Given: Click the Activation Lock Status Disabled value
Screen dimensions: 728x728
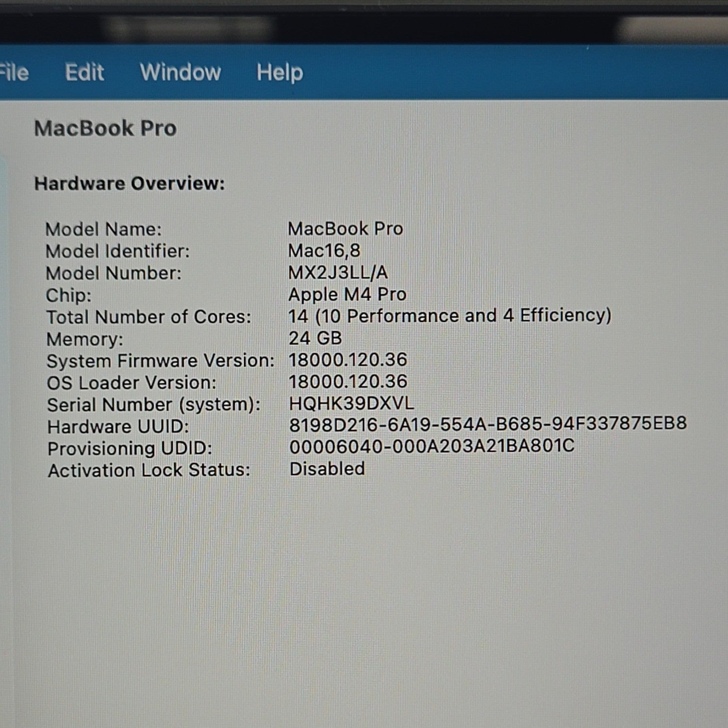Looking at the screenshot, I should (328, 469).
